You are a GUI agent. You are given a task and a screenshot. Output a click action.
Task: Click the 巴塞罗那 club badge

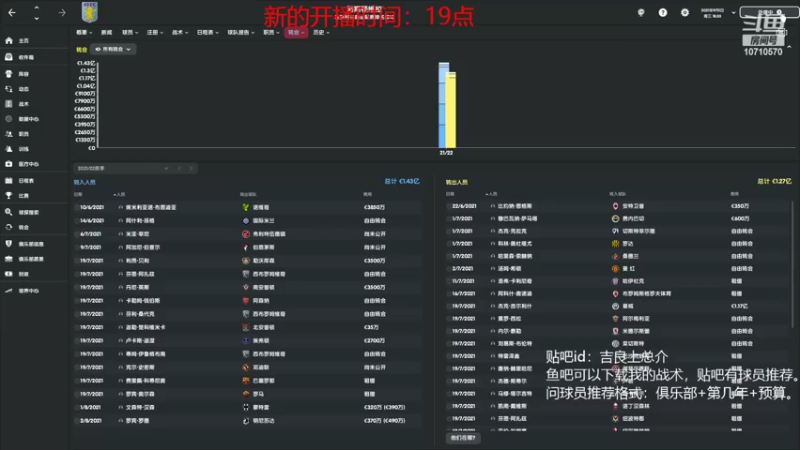click(246, 381)
